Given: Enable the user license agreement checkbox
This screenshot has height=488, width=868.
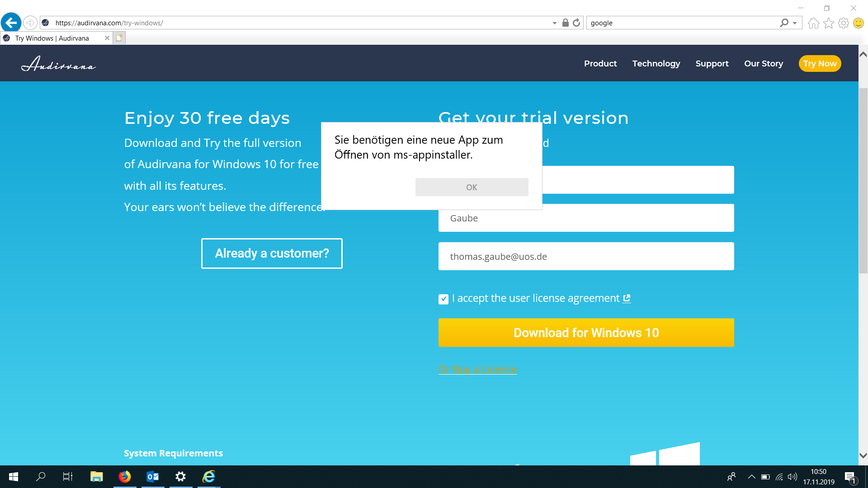Looking at the screenshot, I should [443, 299].
